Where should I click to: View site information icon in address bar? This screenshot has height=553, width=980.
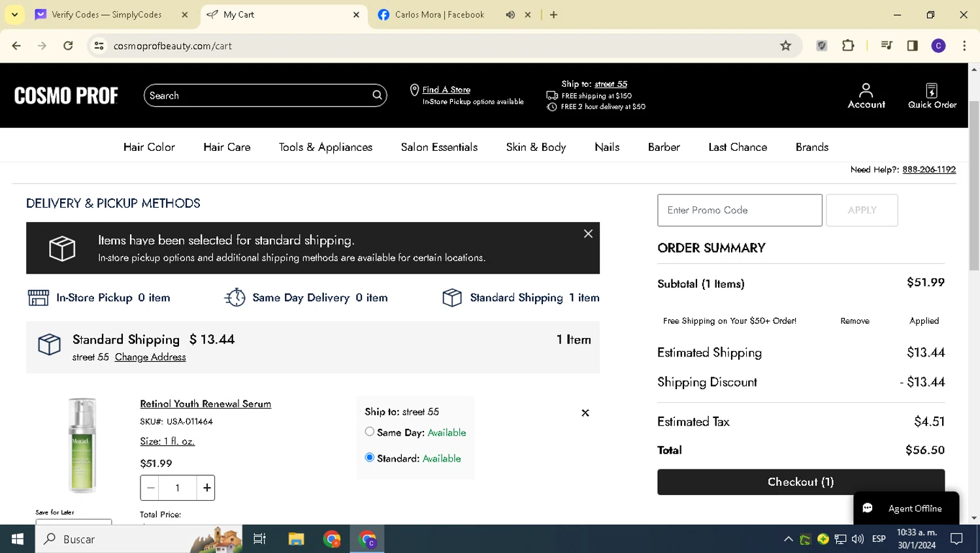99,46
